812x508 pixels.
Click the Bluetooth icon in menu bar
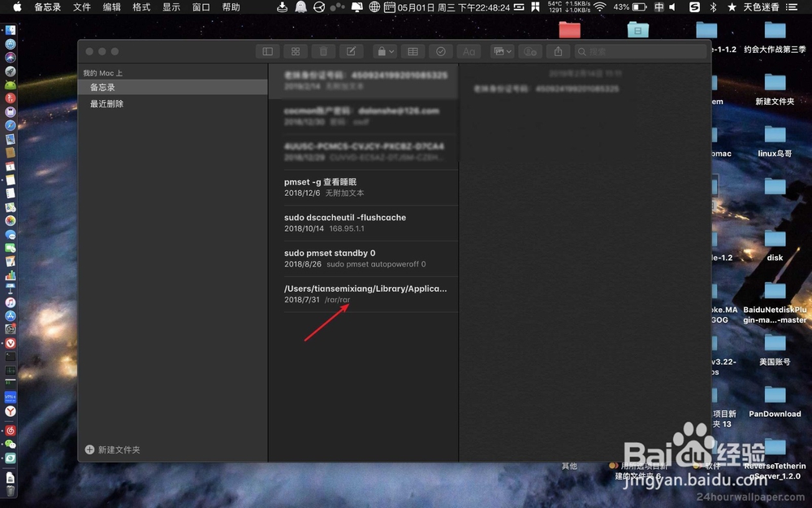[715, 8]
